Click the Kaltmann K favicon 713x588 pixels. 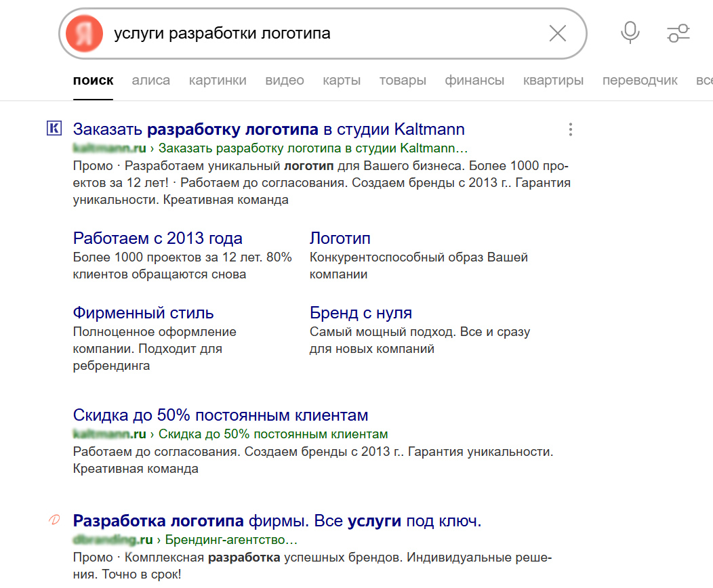(54, 129)
